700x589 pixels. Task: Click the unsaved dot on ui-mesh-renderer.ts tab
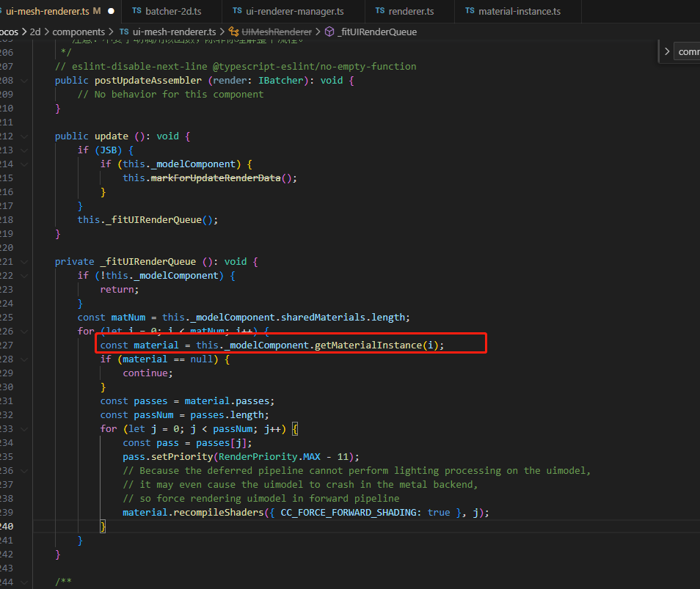click(111, 11)
